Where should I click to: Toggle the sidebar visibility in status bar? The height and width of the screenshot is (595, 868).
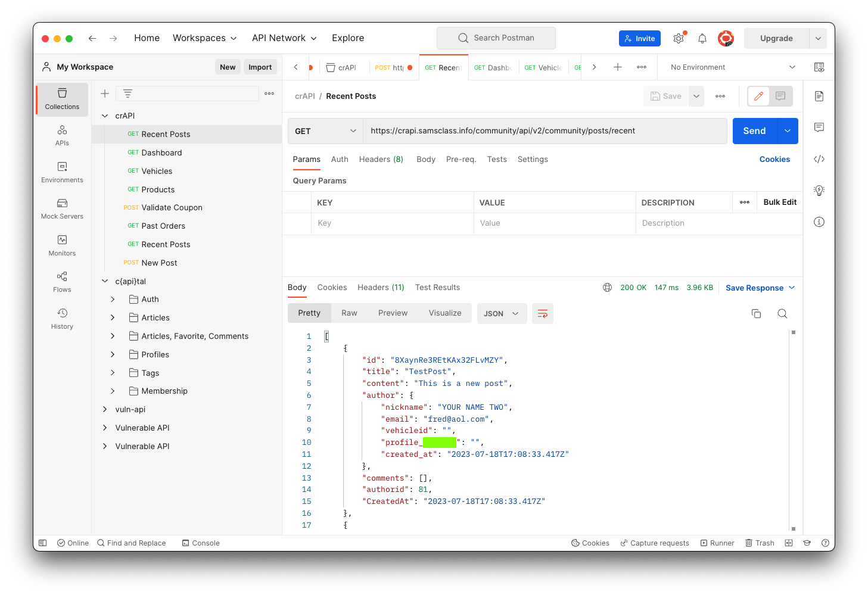tap(43, 543)
